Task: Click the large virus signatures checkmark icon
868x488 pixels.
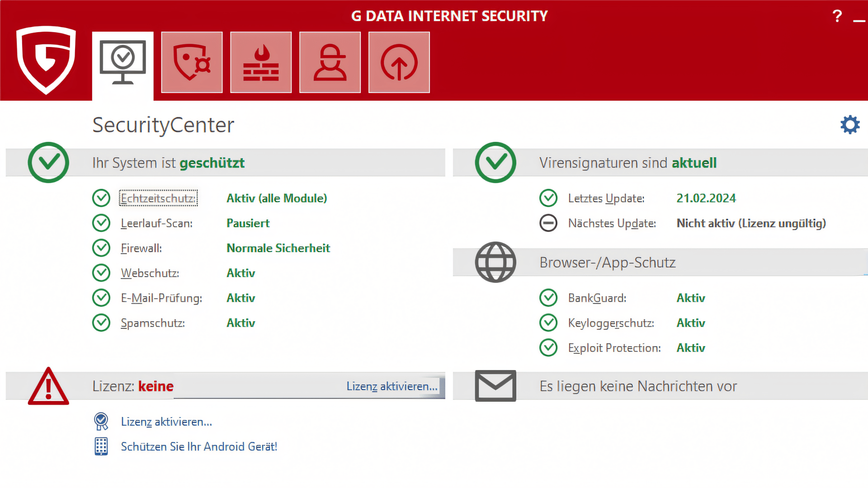Action: point(495,162)
